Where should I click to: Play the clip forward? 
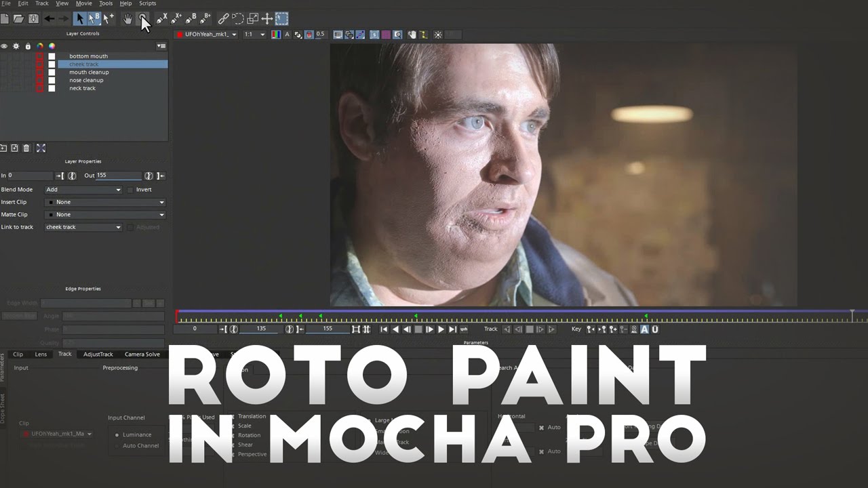(x=441, y=329)
